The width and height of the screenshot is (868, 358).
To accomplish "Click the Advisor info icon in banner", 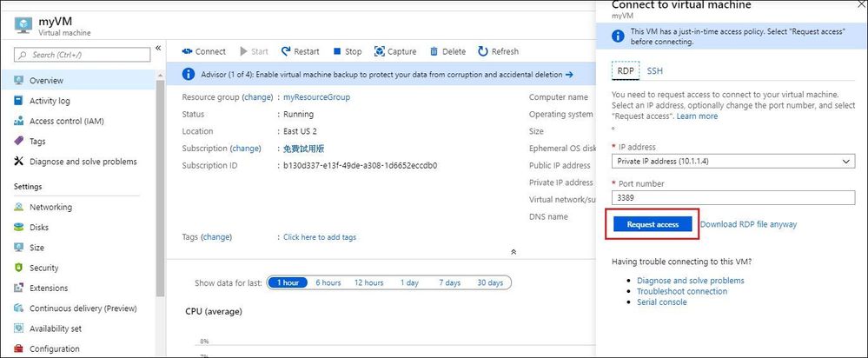I will tap(189, 74).
